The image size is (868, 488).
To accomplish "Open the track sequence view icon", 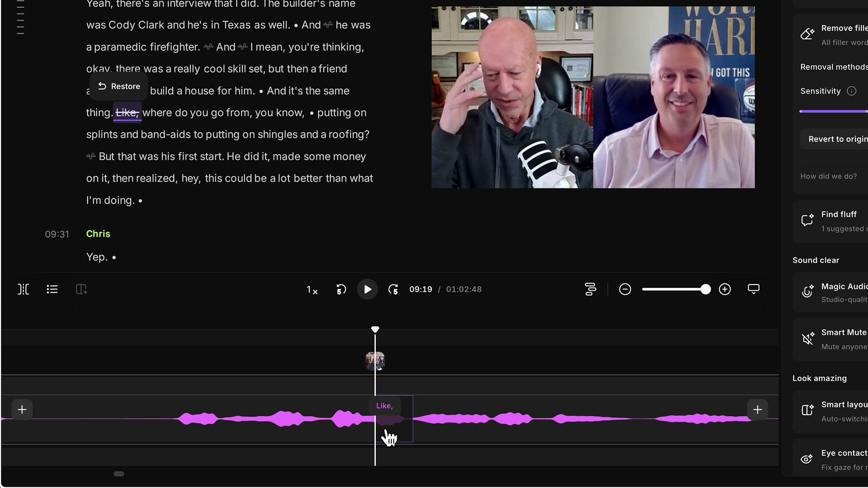I will [x=590, y=289].
